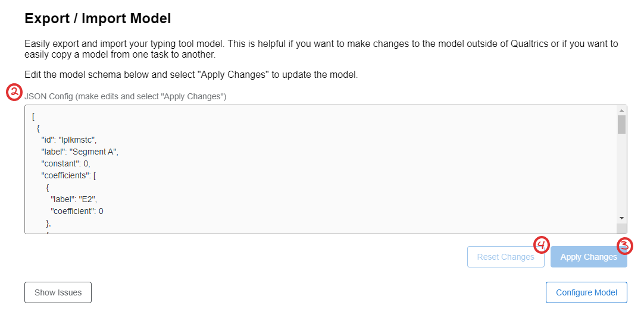Screen dimensions: 644x318
Task: Click the Export / Import Model heading
Action: [x=98, y=18]
